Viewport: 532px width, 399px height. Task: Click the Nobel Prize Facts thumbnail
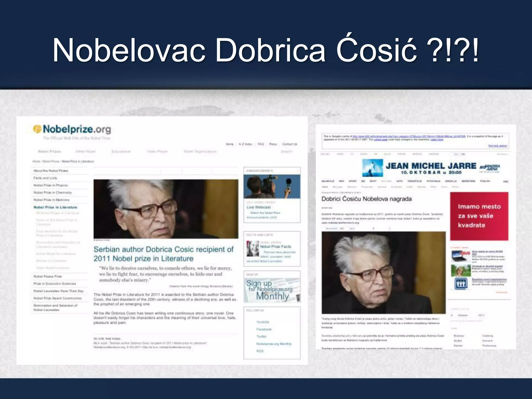point(252,249)
